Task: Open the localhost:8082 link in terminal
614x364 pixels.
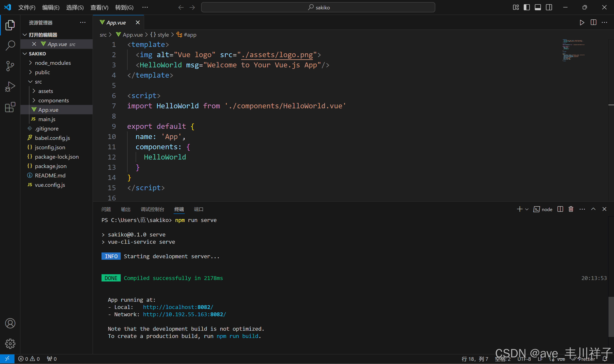Action: coord(178,307)
